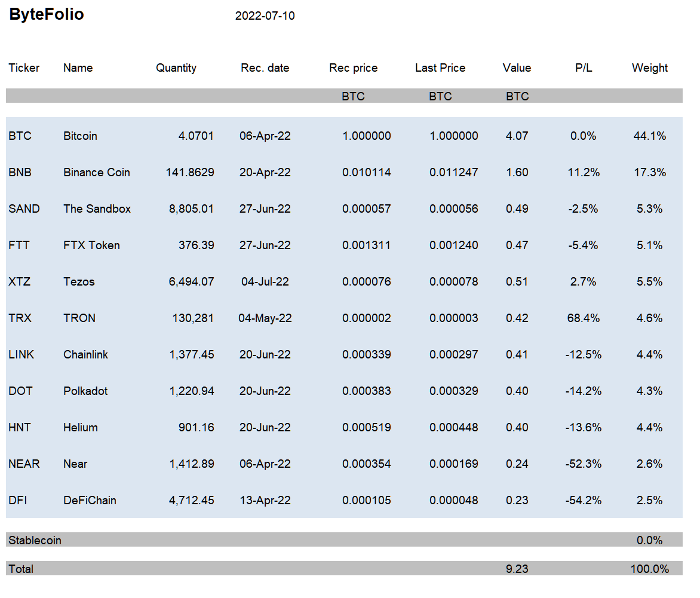700x598 pixels.
Task: Select Chainlink P/L -12.5%
Action: pos(584,355)
